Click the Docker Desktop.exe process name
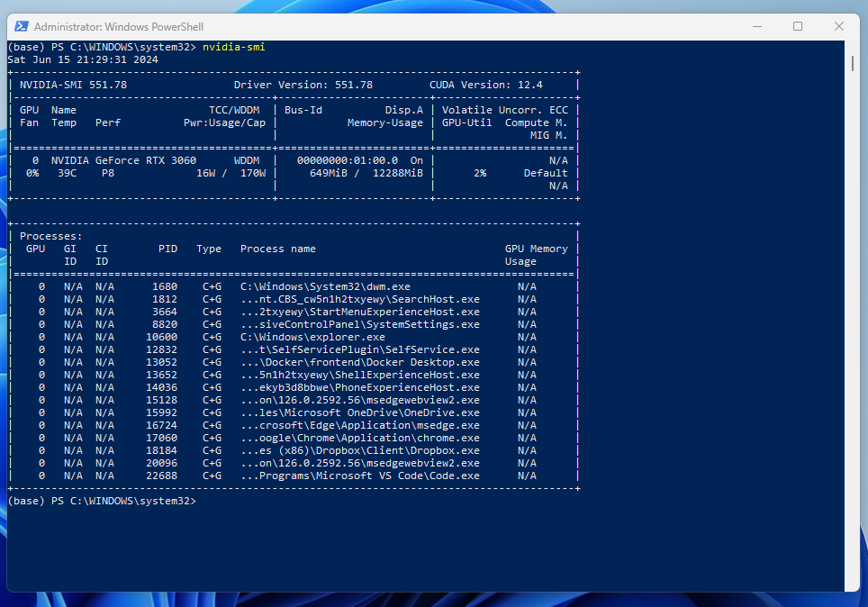Viewport: 868px width, 607px height. (x=360, y=363)
